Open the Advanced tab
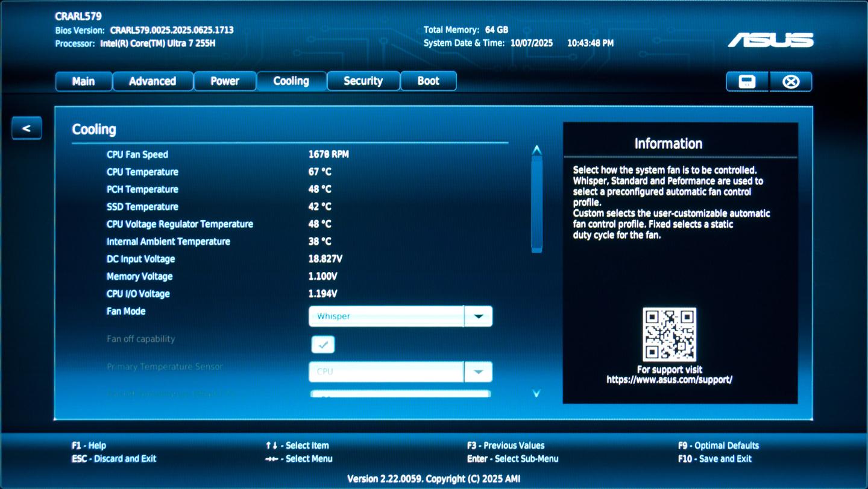Screen dimensions: 868x489 pos(153,81)
